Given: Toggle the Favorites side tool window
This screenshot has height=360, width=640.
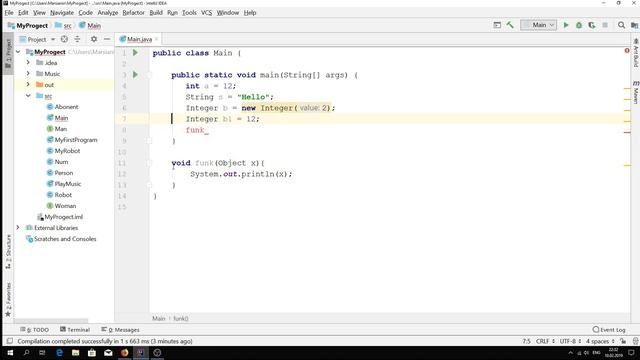Looking at the screenshot, I should click(x=8, y=300).
